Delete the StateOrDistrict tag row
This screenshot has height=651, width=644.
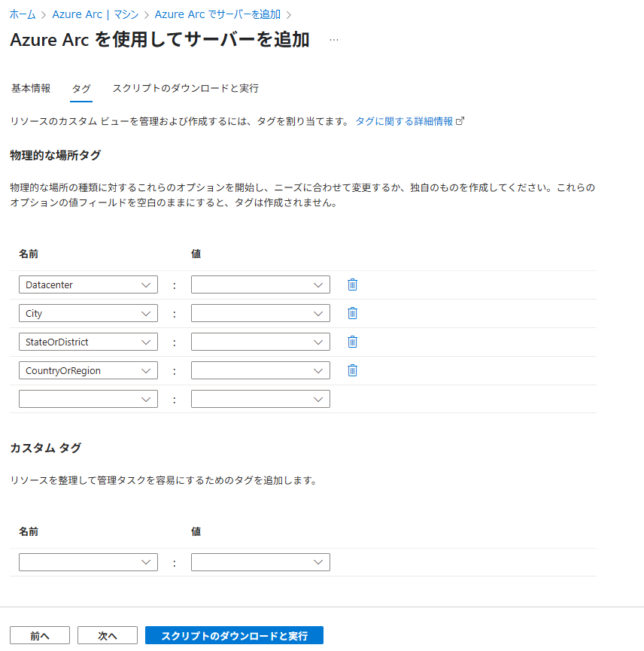point(352,342)
